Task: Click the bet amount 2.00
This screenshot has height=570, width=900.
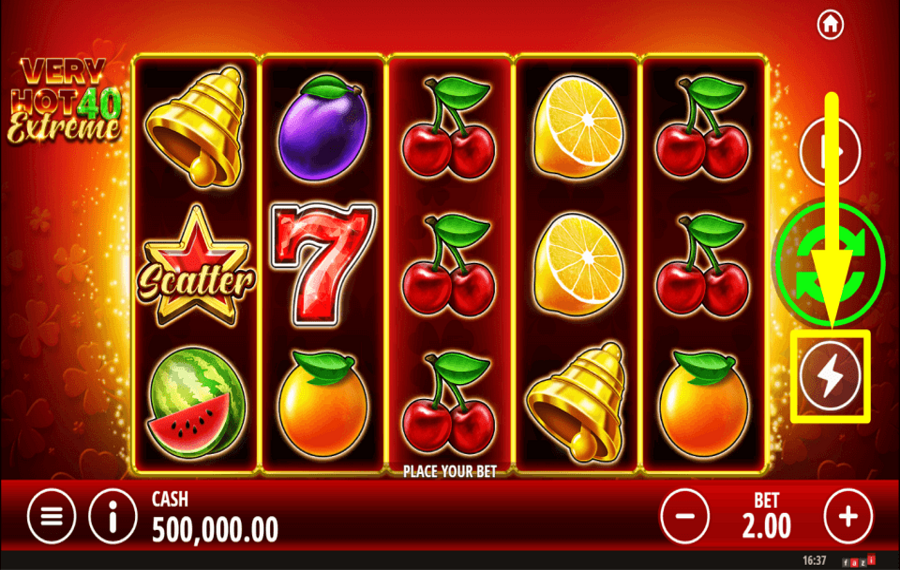Action: pos(766,526)
